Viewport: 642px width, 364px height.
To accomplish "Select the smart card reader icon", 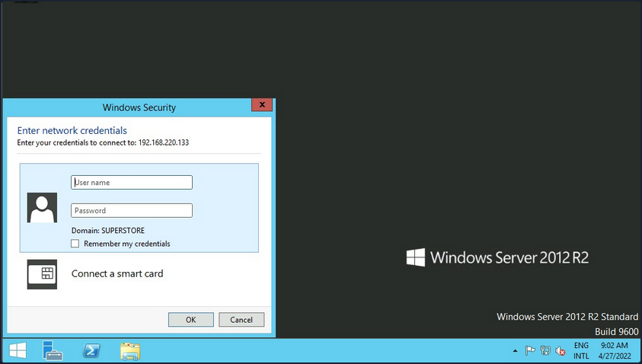I will tap(42, 274).
